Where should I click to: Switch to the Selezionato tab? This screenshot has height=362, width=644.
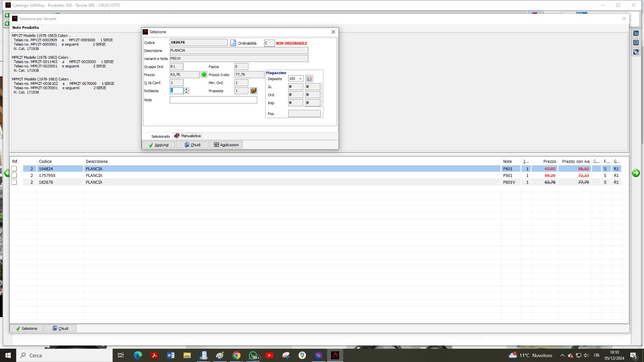(x=160, y=136)
